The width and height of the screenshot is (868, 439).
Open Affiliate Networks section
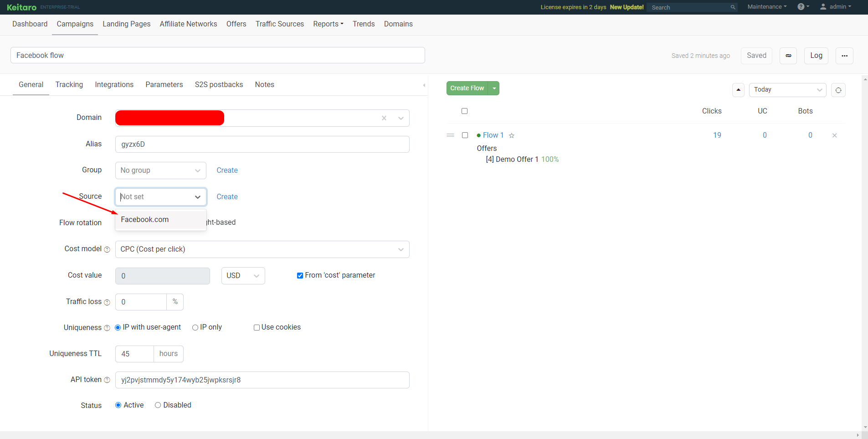pos(189,24)
